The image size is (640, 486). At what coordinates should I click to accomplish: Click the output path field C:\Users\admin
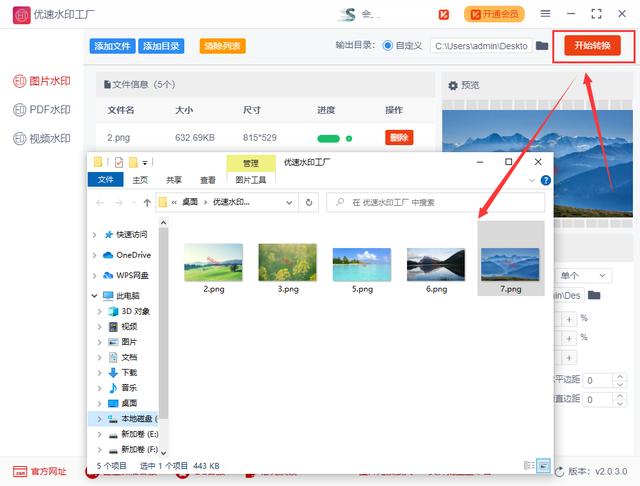tap(481, 46)
